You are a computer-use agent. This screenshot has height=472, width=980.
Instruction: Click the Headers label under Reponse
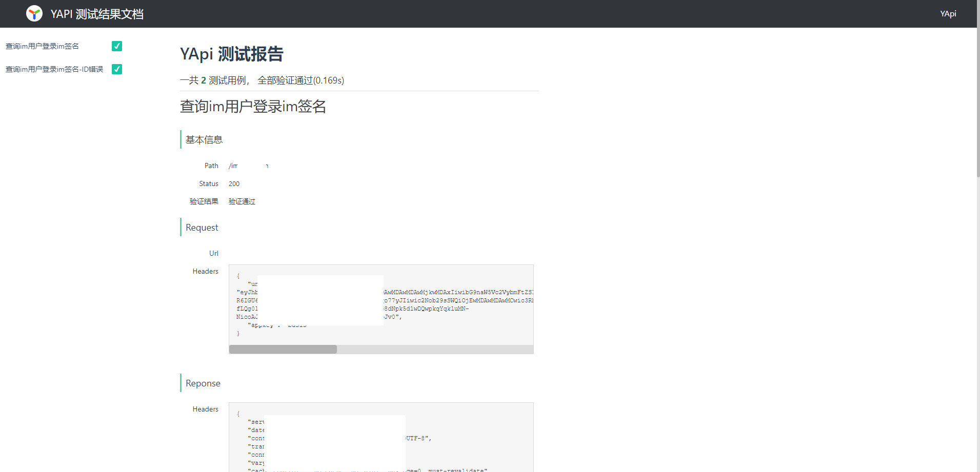(x=206, y=409)
